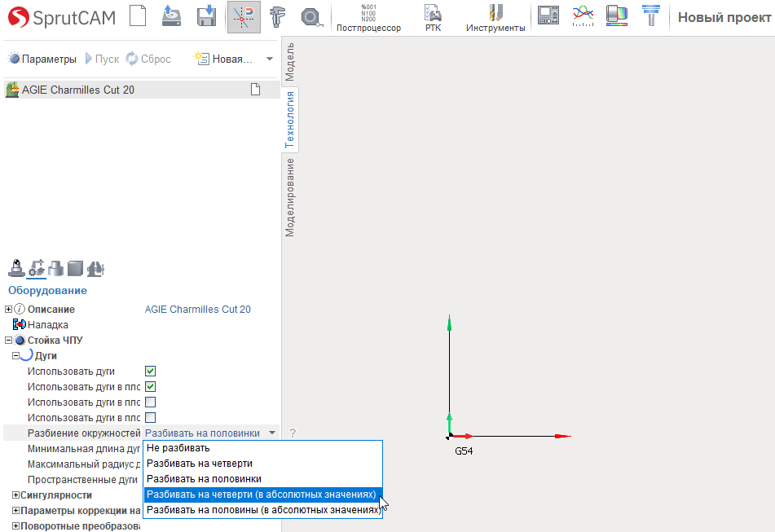This screenshot has width=775, height=532.
Task: Select the underlined setup gear tab icon
Action: 36,268
